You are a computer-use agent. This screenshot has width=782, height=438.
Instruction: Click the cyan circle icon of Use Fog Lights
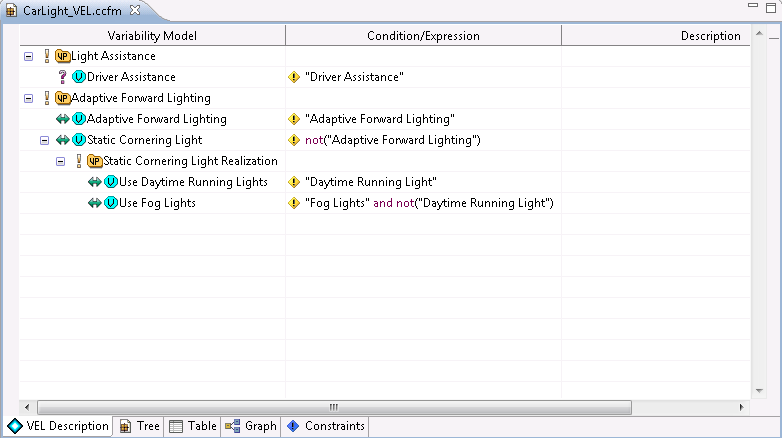click(111, 203)
